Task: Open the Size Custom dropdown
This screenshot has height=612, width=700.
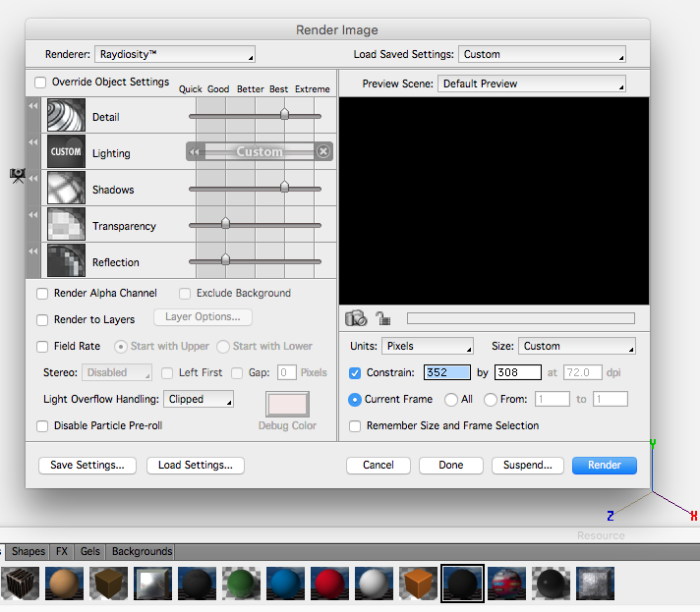Action: 577,346
